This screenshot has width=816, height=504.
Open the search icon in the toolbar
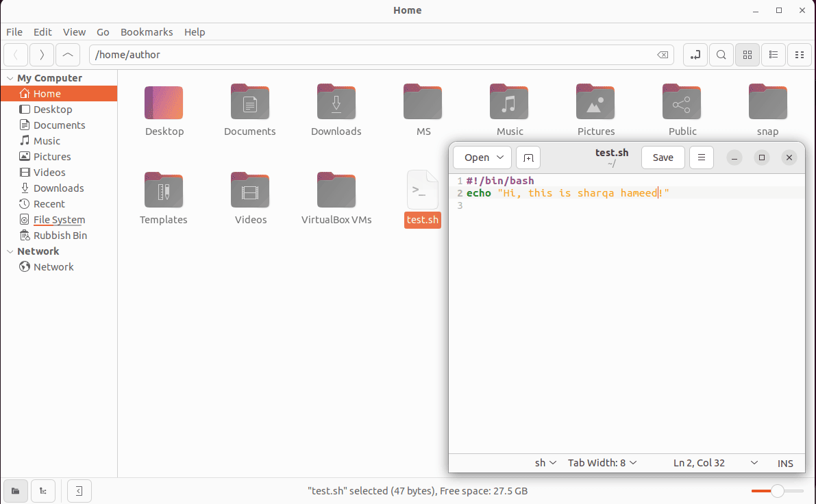pyautogui.click(x=721, y=54)
